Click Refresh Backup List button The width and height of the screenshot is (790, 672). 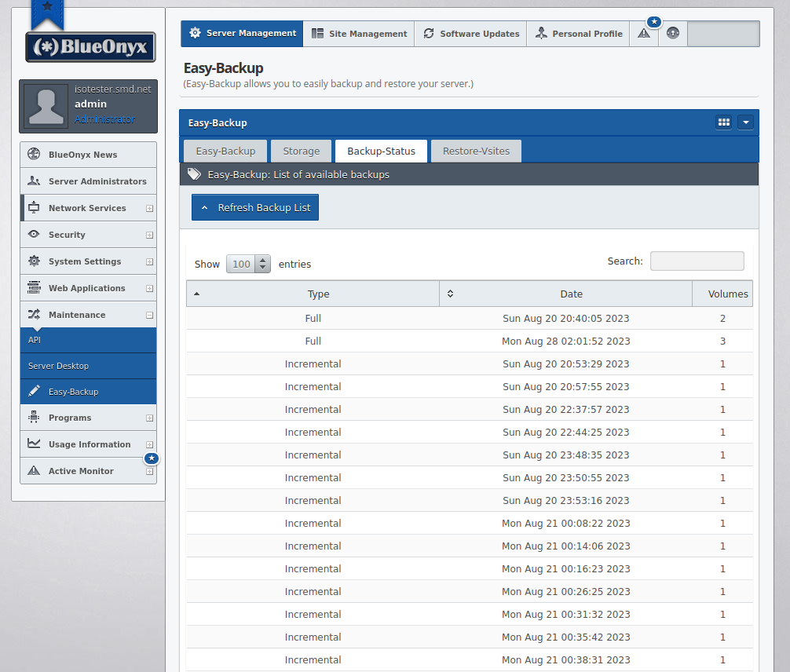255,207
